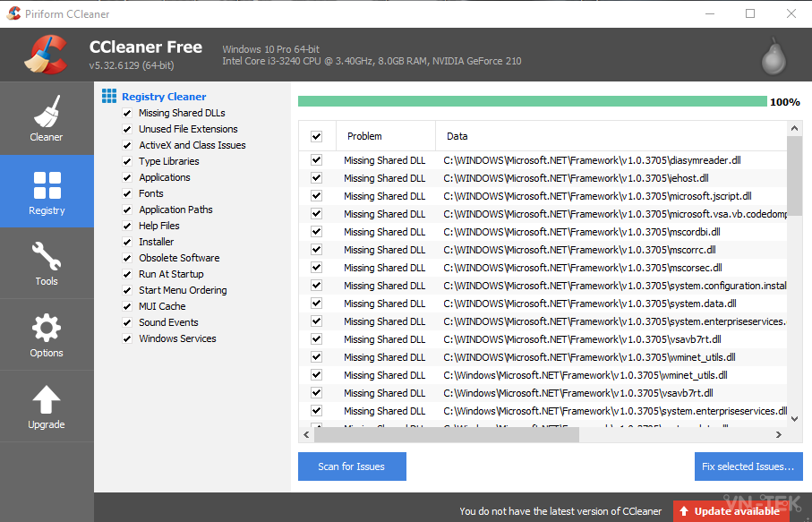Uncheck the Applications checkbox
Screen dimensions: 812x522
(x=127, y=177)
